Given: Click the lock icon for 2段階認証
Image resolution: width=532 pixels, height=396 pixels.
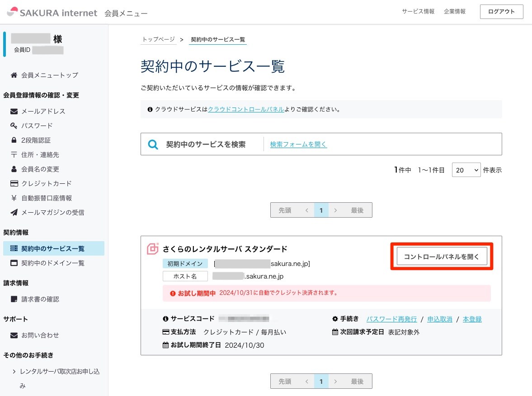Looking at the screenshot, I should coord(14,140).
